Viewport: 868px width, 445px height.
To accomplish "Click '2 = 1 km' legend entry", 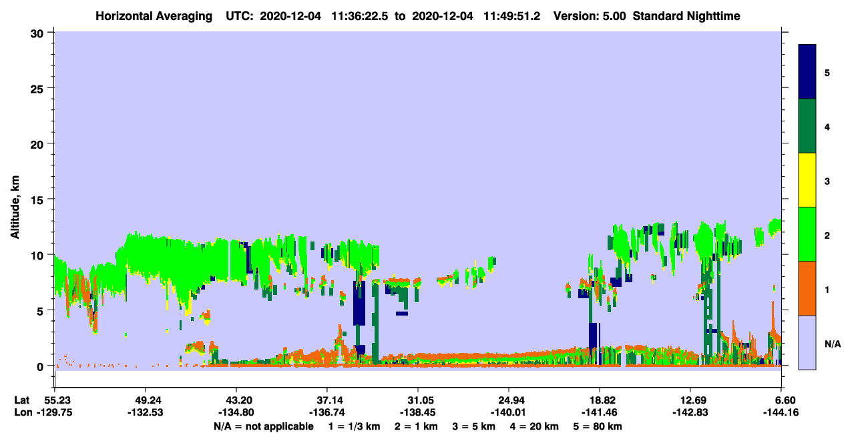I will 417,426.
